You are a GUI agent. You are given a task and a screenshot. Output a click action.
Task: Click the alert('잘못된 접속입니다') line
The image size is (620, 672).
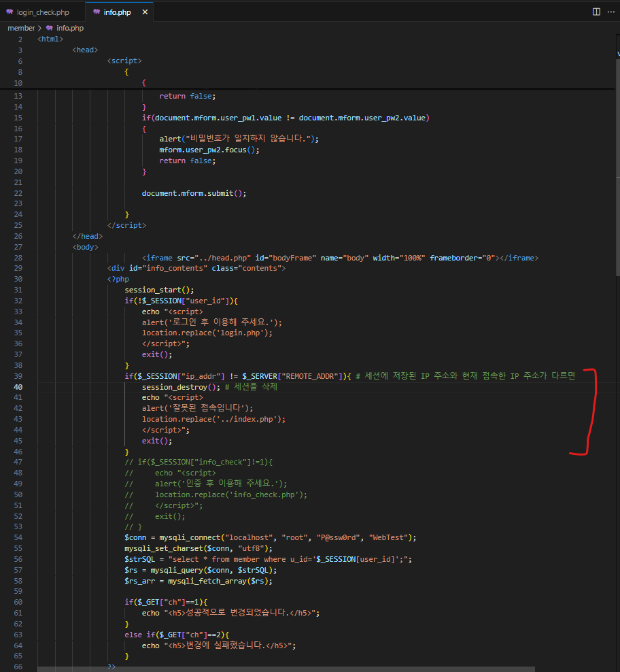point(198,408)
